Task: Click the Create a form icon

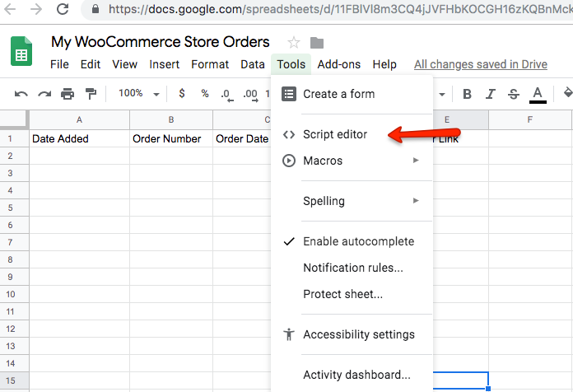Action: tap(289, 94)
